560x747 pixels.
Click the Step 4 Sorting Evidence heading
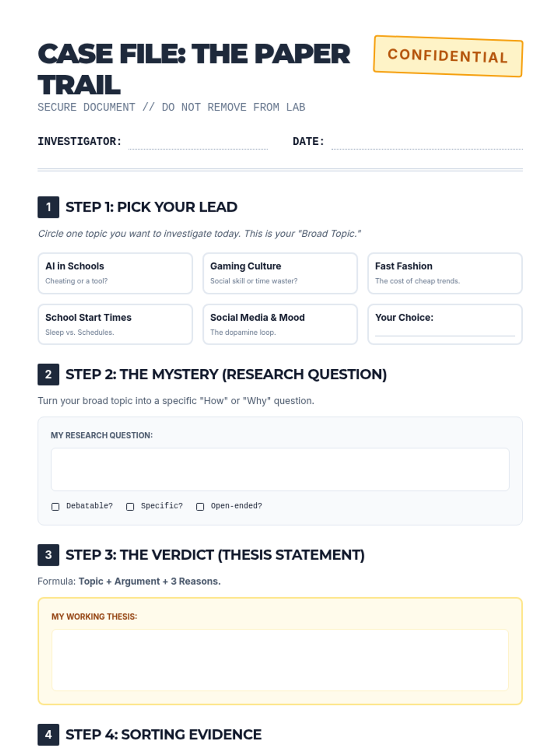click(163, 734)
